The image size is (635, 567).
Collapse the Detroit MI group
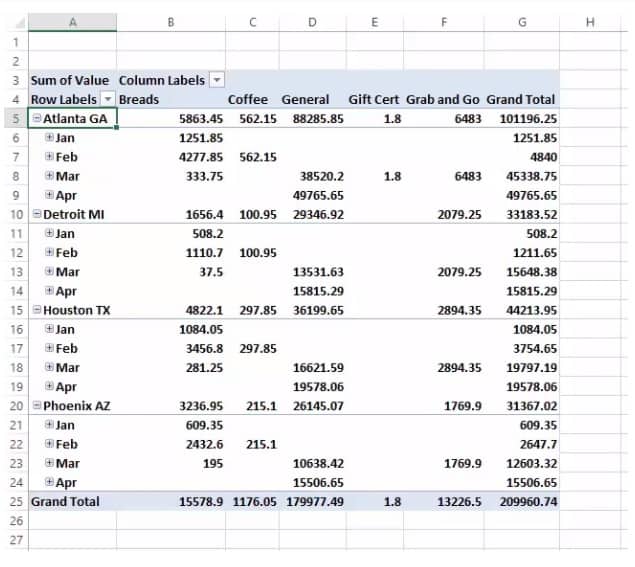(x=37, y=213)
